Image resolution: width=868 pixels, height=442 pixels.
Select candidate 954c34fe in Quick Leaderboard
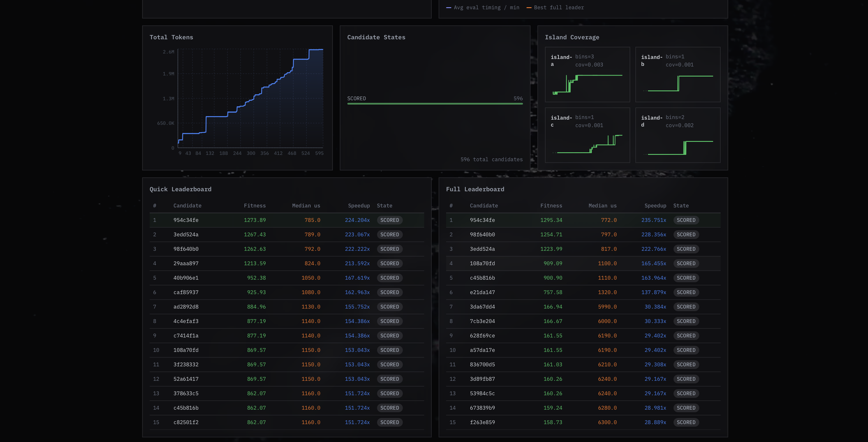pos(186,220)
